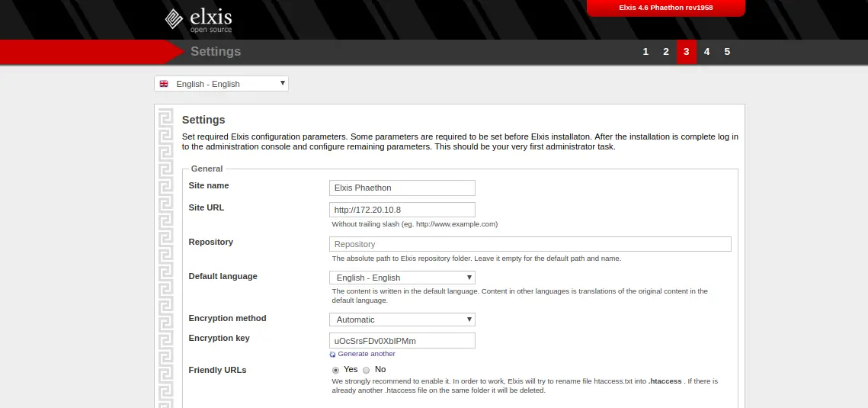
Task: Open the Default language dropdown
Action: pyautogui.click(x=402, y=278)
